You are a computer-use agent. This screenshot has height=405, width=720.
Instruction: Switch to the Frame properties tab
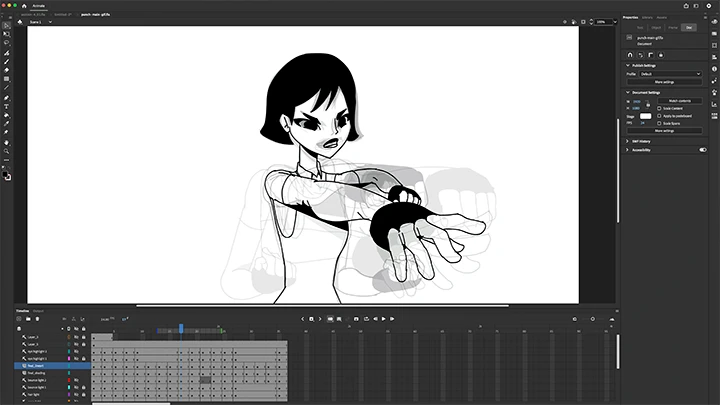point(673,28)
